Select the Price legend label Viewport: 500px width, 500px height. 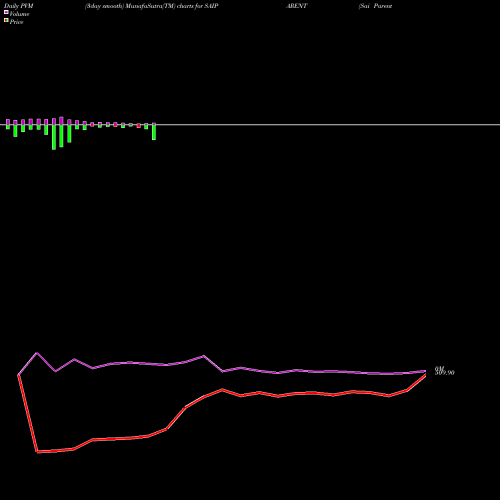click(x=16, y=22)
